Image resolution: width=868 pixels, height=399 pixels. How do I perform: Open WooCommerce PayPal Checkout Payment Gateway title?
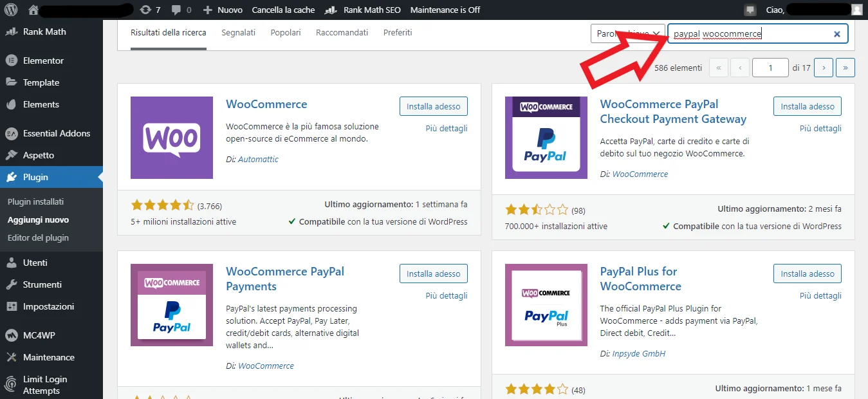(673, 111)
